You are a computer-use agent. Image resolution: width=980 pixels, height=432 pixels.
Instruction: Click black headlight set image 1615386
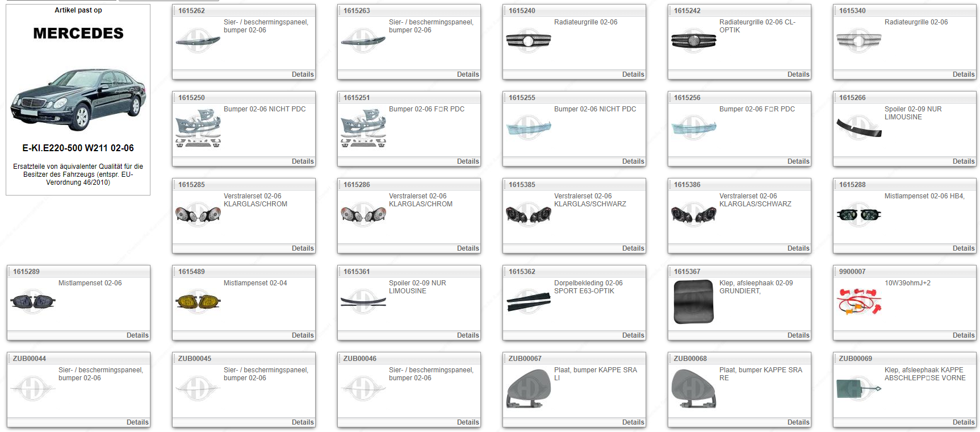[694, 215]
